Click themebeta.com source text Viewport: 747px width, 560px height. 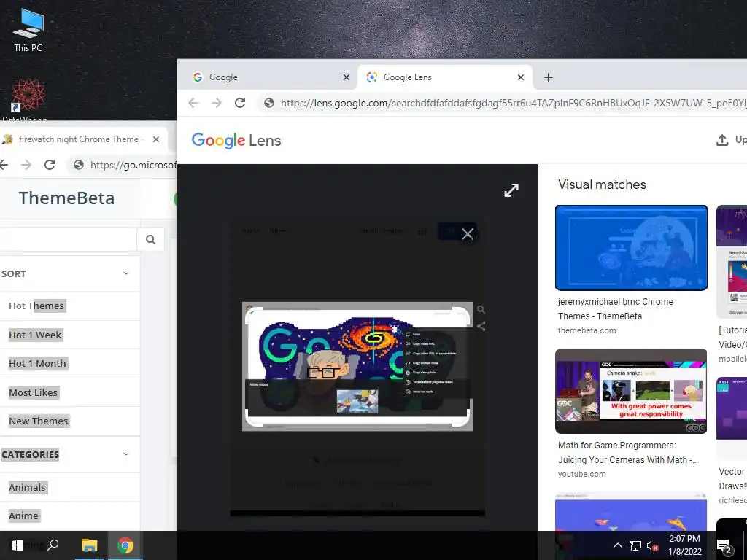(587, 330)
